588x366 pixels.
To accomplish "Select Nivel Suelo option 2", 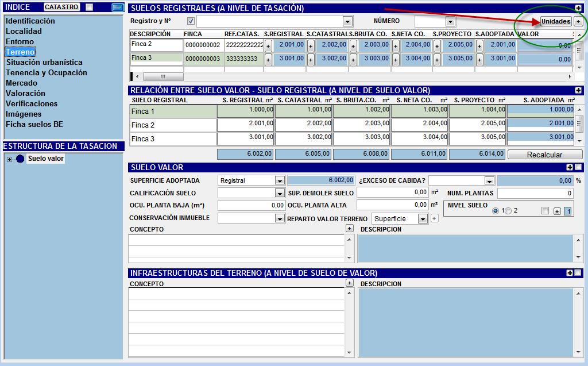I will pos(509,211).
